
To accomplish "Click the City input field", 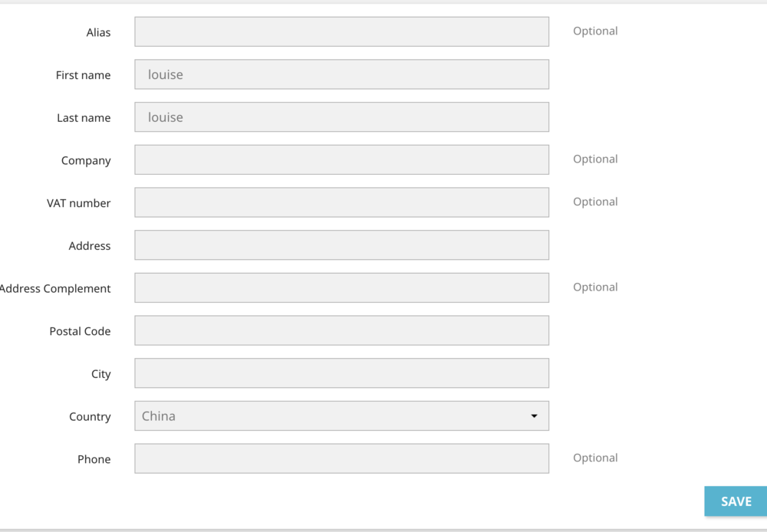I will point(341,373).
